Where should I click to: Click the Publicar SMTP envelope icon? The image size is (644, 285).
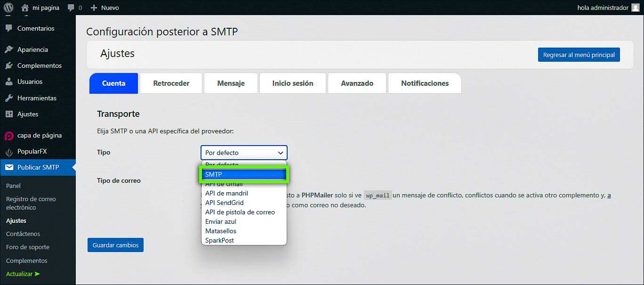pyautogui.click(x=9, y=167)
